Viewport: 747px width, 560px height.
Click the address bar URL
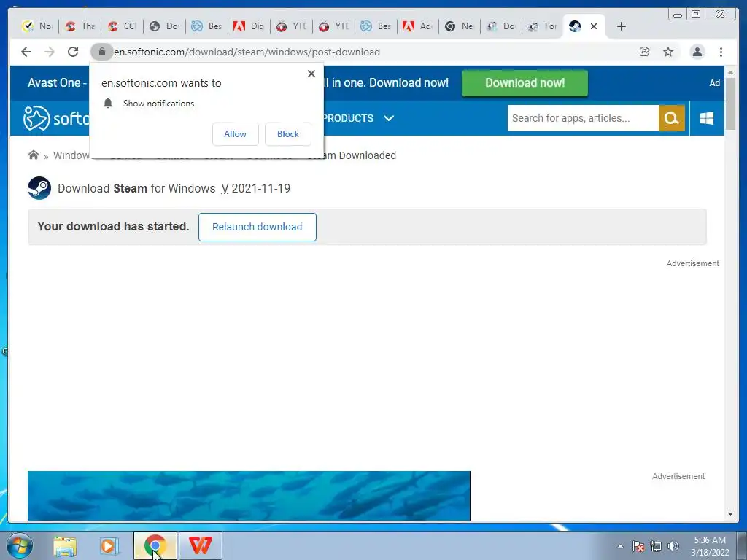point(247,52)
